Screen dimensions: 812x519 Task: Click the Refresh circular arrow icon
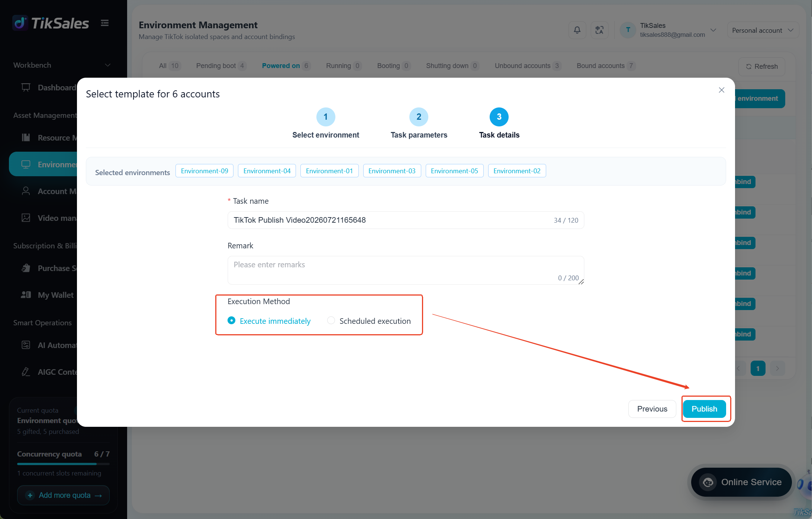749,67
